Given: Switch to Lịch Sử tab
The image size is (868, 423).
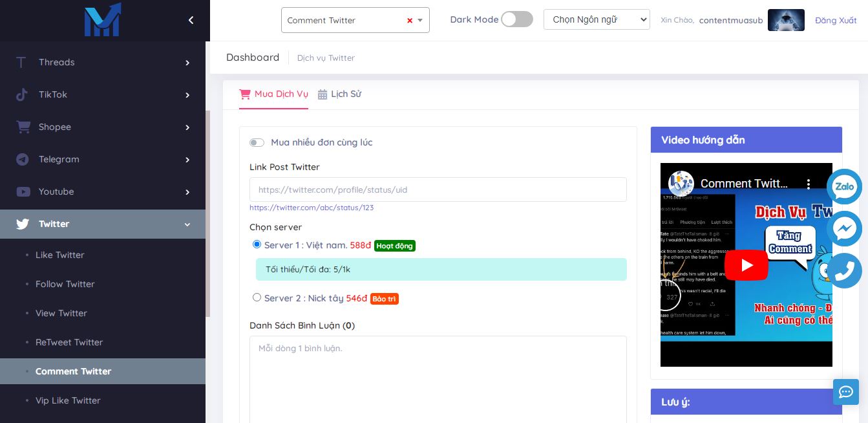Looking at the screenshot, I should coord(339,94).
